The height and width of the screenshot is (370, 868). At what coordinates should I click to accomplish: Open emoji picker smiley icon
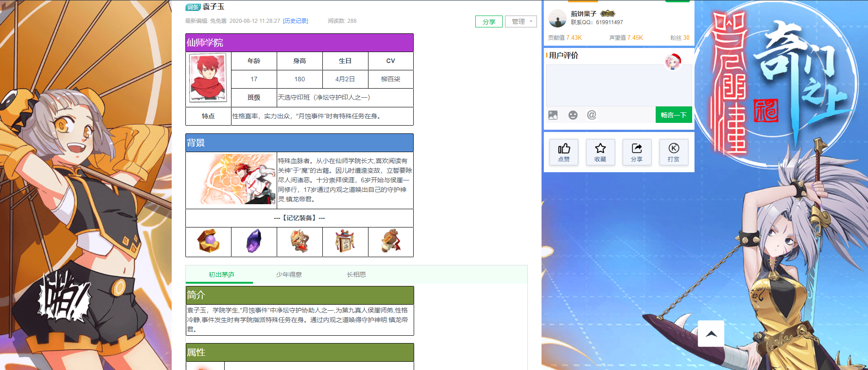pyautogui.click(x=573, y=115)
